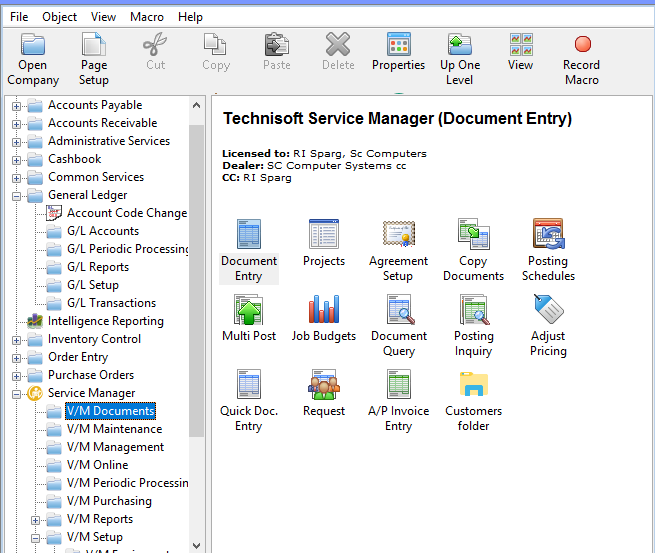Image resolution: width=655 pixels, height=553 pixels.
Task: Open the Customers folder icon
Action: pyautogui.click(x=473, y=385)
